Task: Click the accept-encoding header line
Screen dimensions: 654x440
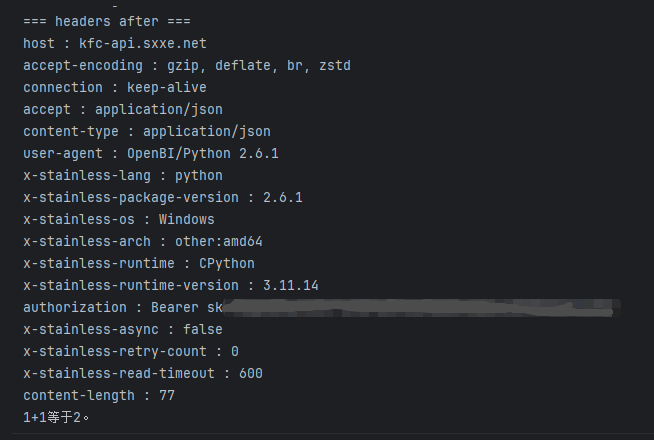Action: tap(187, 65)
